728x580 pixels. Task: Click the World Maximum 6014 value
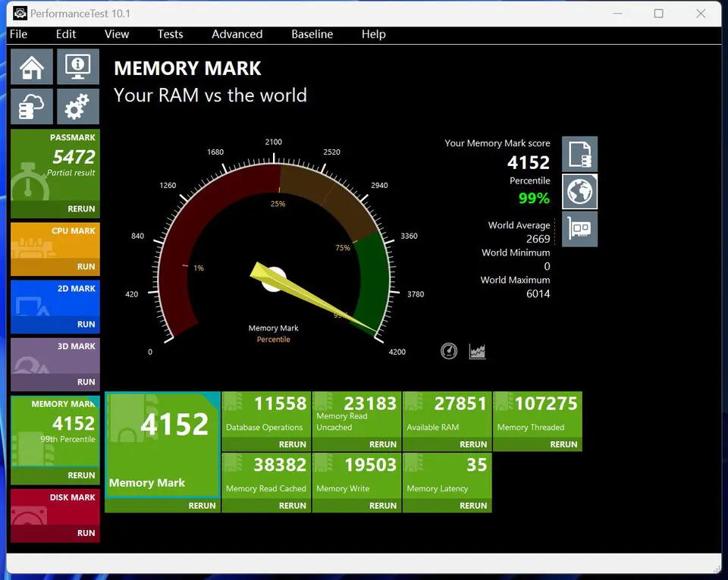[538, 293]
